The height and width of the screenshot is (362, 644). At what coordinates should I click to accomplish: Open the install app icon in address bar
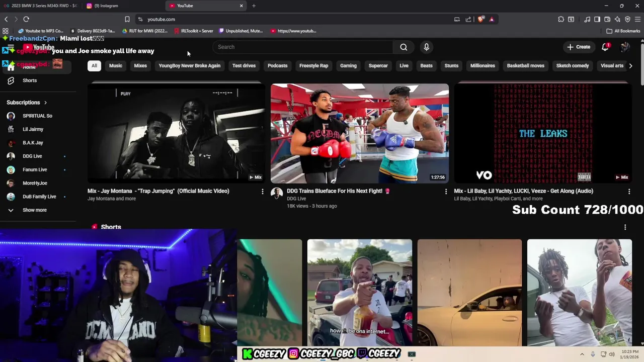pyautogui.click(x=457, y=19)
